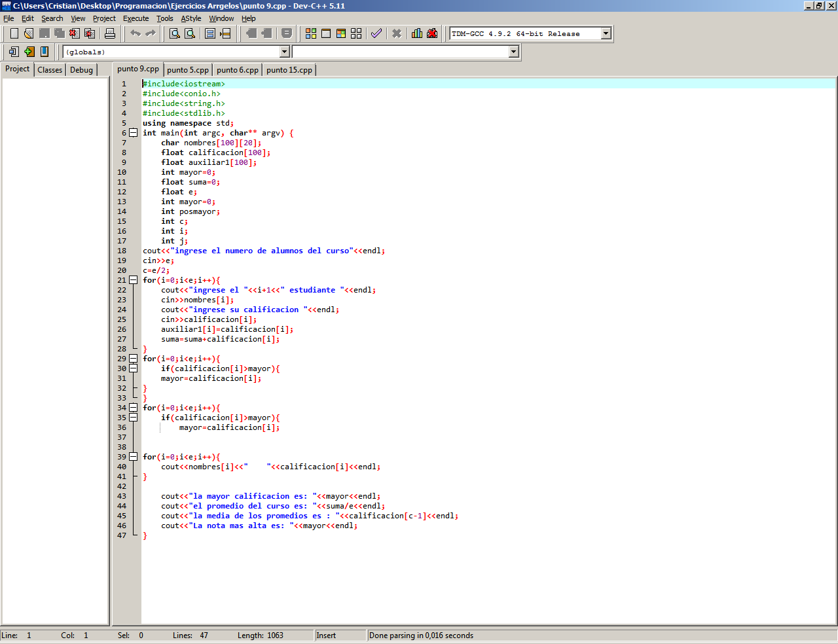Switch to the Classes panel tab

point(50,70)
